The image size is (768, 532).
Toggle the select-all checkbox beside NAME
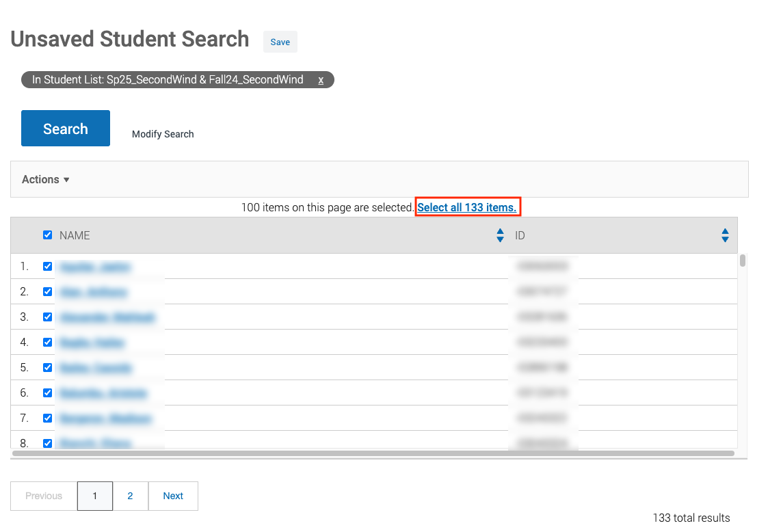47,235
